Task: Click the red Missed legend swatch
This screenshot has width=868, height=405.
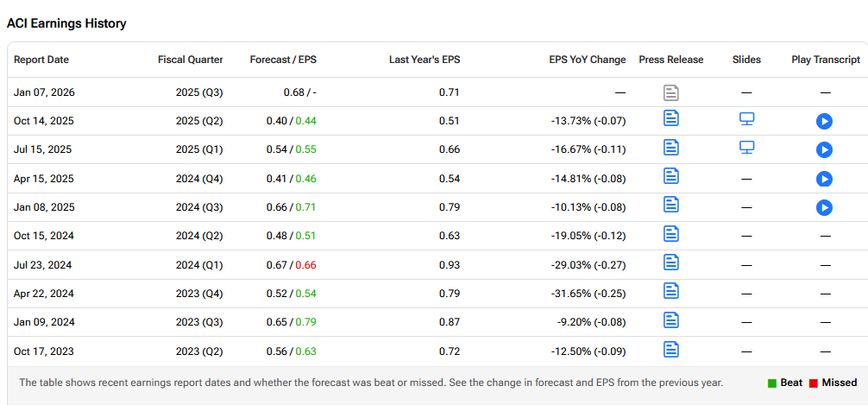Action: coord(813,383)
